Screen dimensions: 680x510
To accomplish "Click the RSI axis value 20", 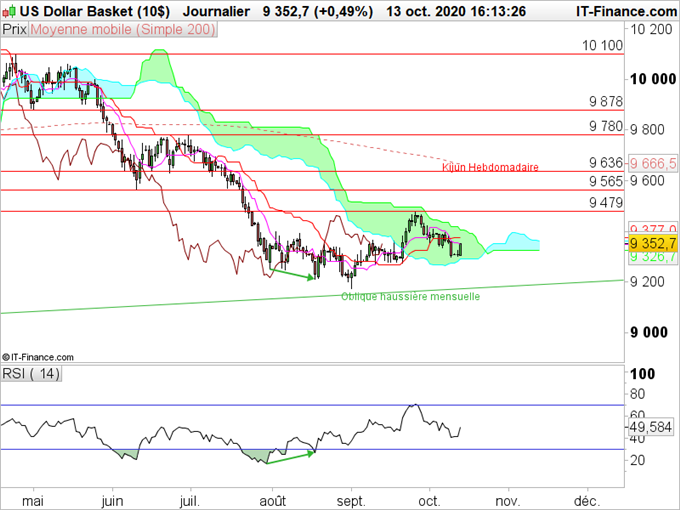I will point(638,460).
